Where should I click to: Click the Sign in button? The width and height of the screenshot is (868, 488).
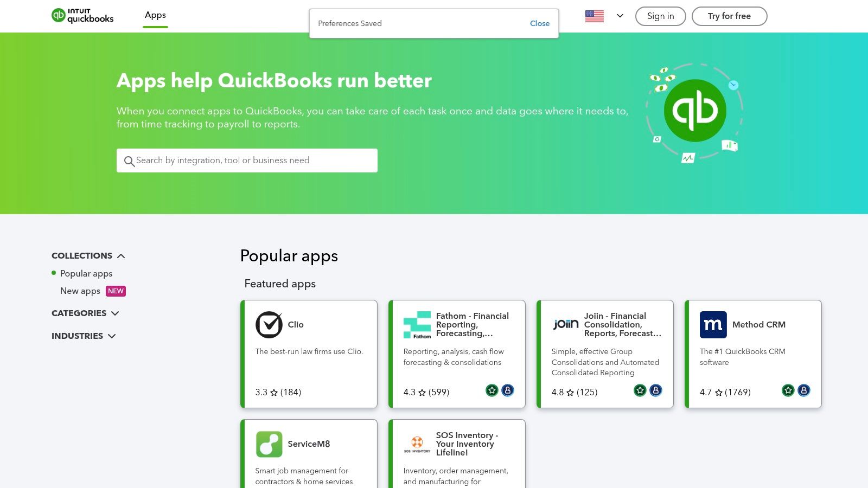(x=660, y=16)
